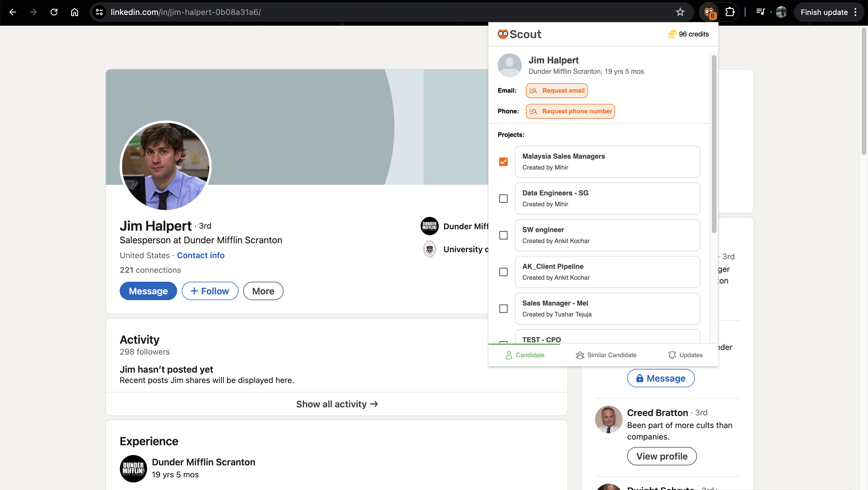868x490 pixels.
Task: Follow Jim Halpert
Action: pyautogui.click(x=210, y=291)
